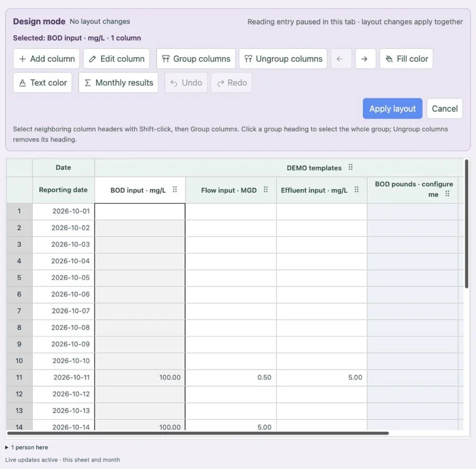This screenshot has width=476, height=469.
Task: Click the date cell 2026-10-11
Action: coord(63,377)
